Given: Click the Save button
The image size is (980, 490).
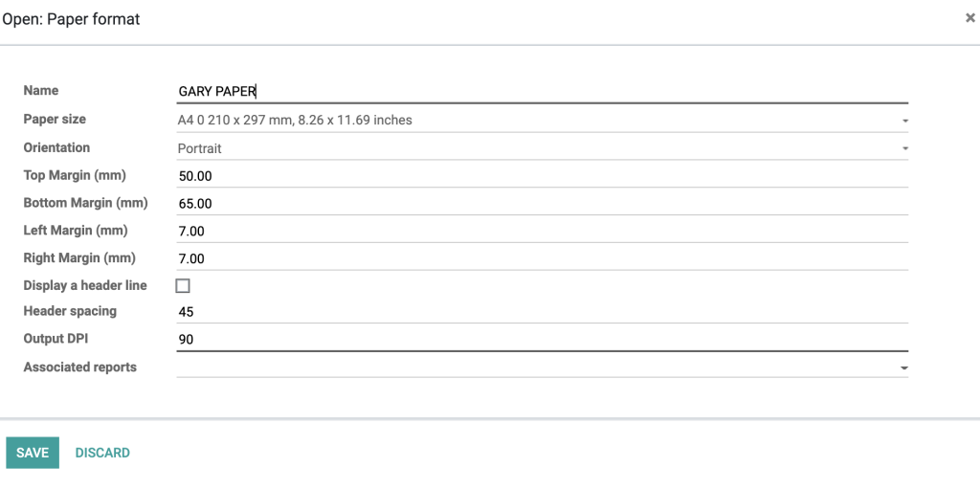Looking at the screenshot, I should (x=33, y=453).
